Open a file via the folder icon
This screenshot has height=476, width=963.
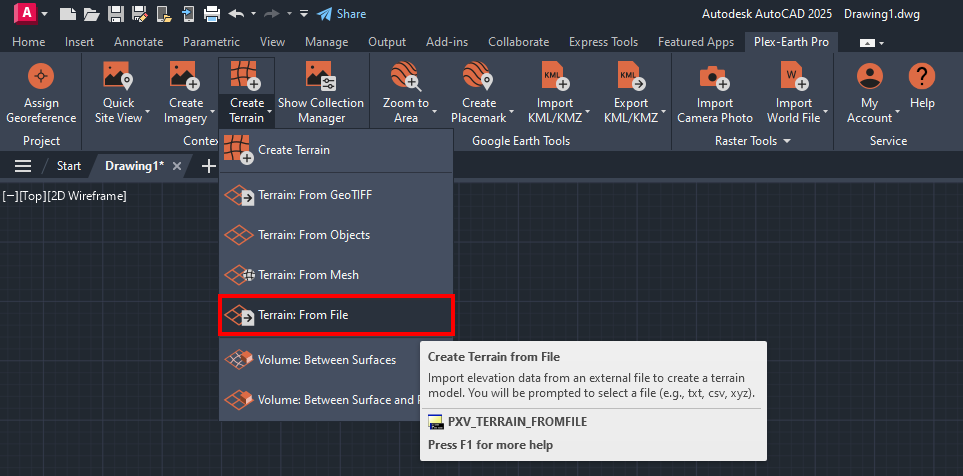point(91,14)
